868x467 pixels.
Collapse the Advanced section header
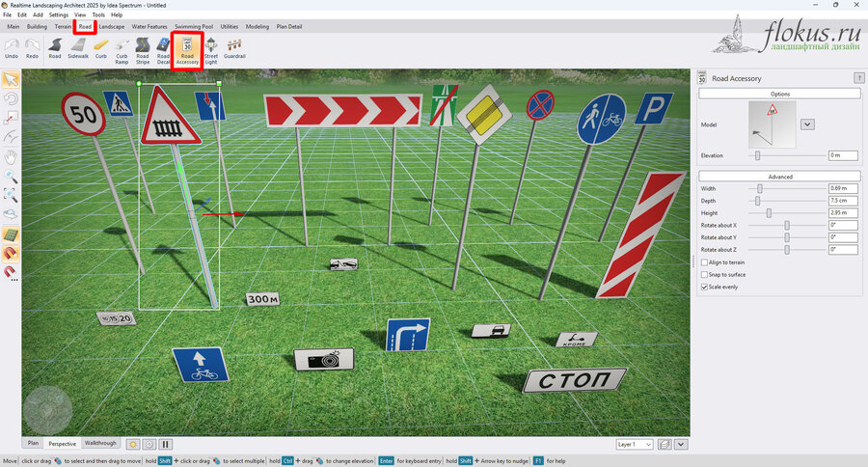(x=779, y=177)
